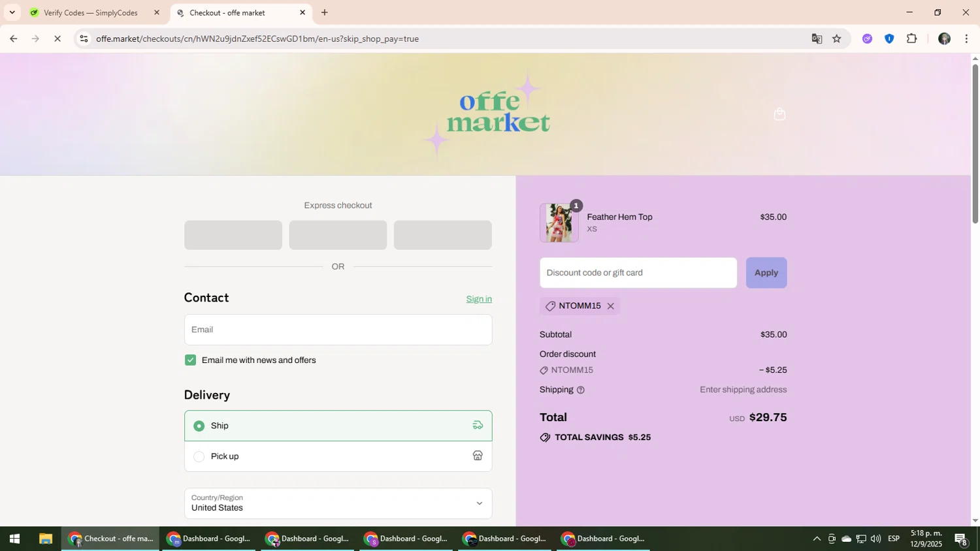Click the TOTAL SAVINGS $5.25 text
Screen dimensions: 980x551
602,437
